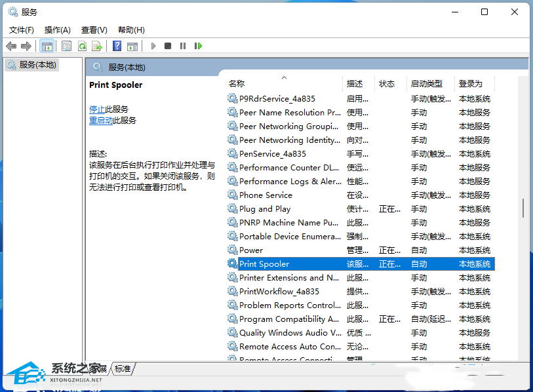Viewport: 533px width, 392px height.
Task: Toggle the show/hide console tree icon
Action: click(x=47, y=46)
